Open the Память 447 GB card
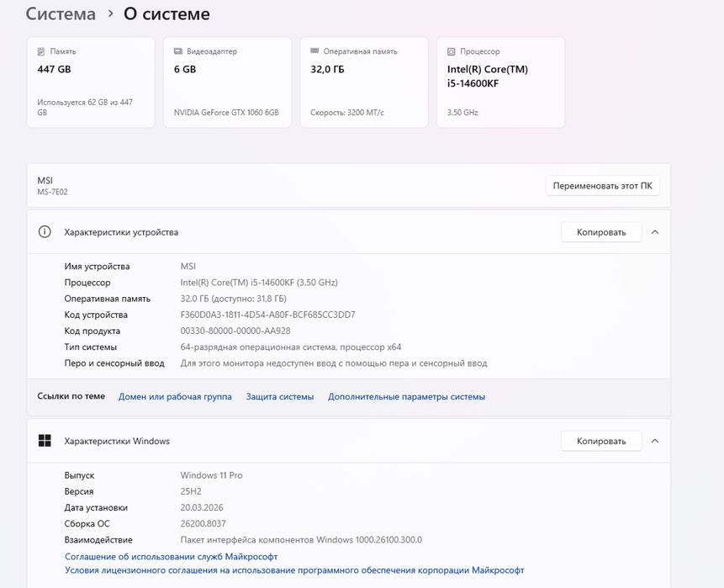This screenshot has height=588, width=724. [91, 82]
